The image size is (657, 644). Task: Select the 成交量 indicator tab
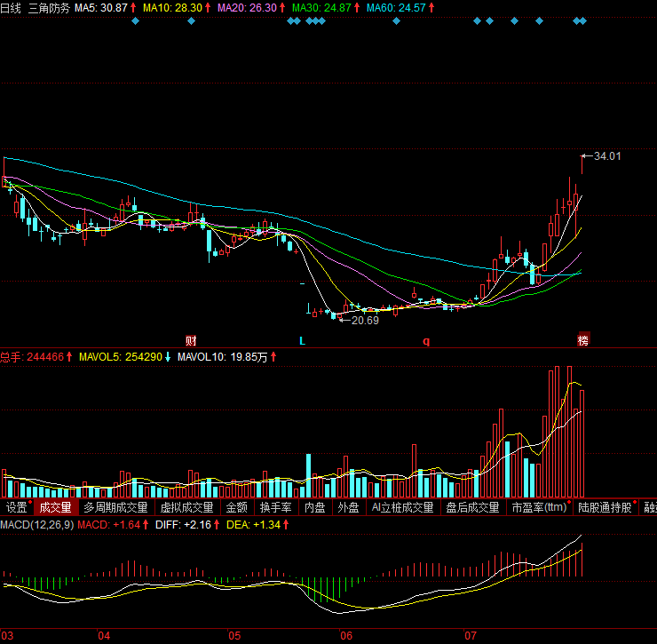55,508
